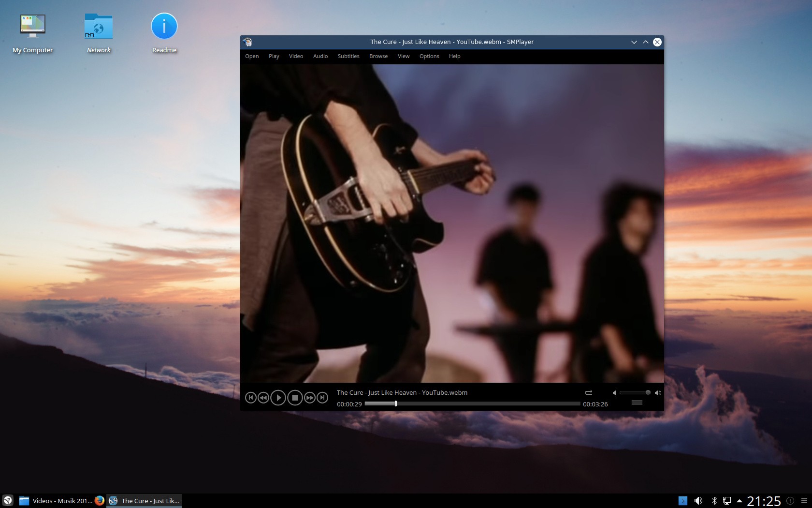Open the Audio menu
Screen dimensions: 812x508
point(320,56)
